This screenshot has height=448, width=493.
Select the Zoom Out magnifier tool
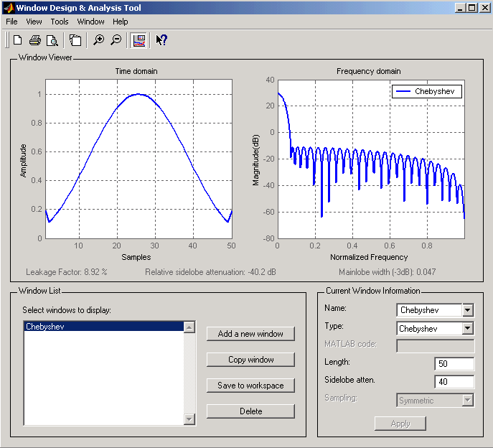point(116,40)
